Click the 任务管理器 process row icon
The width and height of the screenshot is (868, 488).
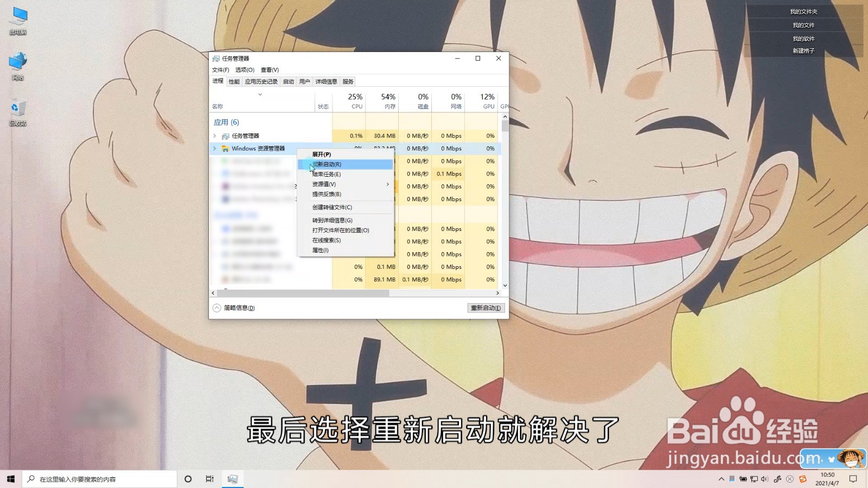click(x=225, y=136)
